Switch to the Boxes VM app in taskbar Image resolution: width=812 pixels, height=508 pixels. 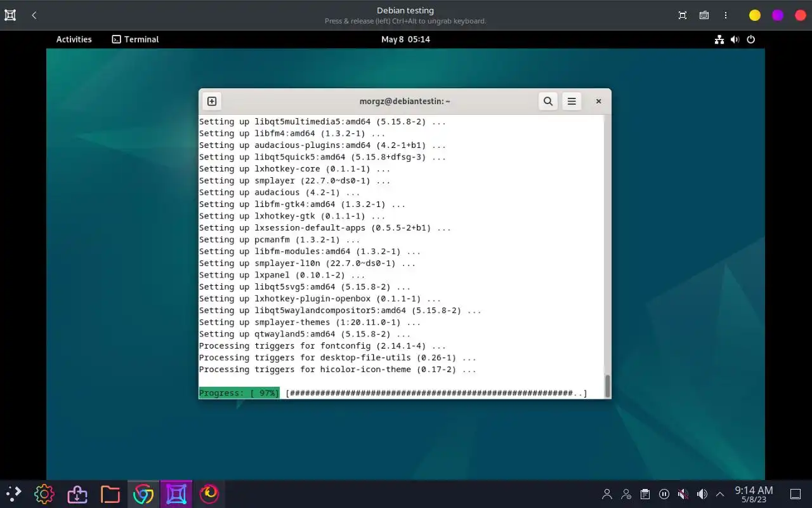pos(176,494)
